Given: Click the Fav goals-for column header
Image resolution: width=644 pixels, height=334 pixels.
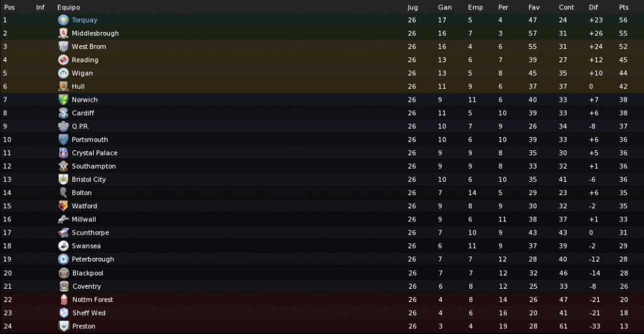Looking at the screenshot, I should click(534, 7).
